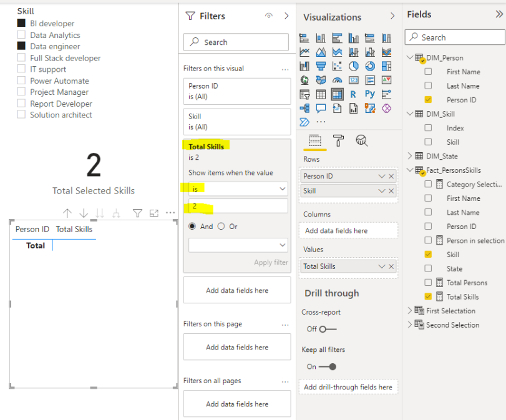Select the Waterfall chart visualization

[x=304, y=66]
